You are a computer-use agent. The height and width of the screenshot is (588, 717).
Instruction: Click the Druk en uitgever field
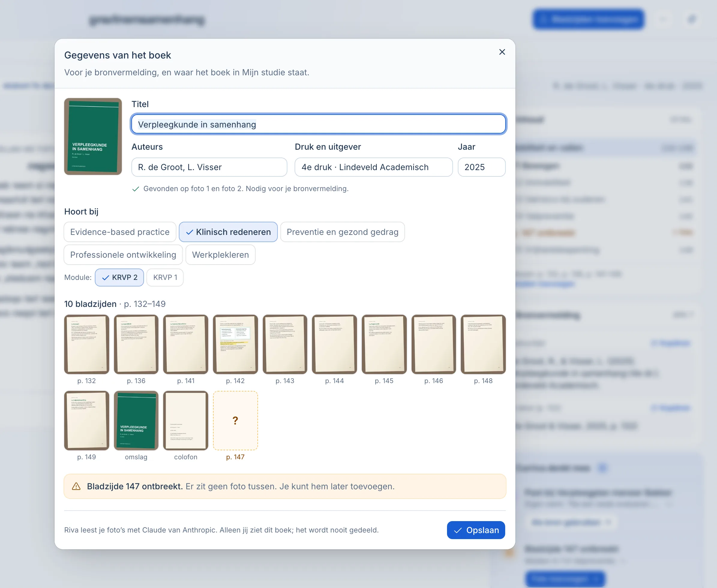(x=373, y=167)
